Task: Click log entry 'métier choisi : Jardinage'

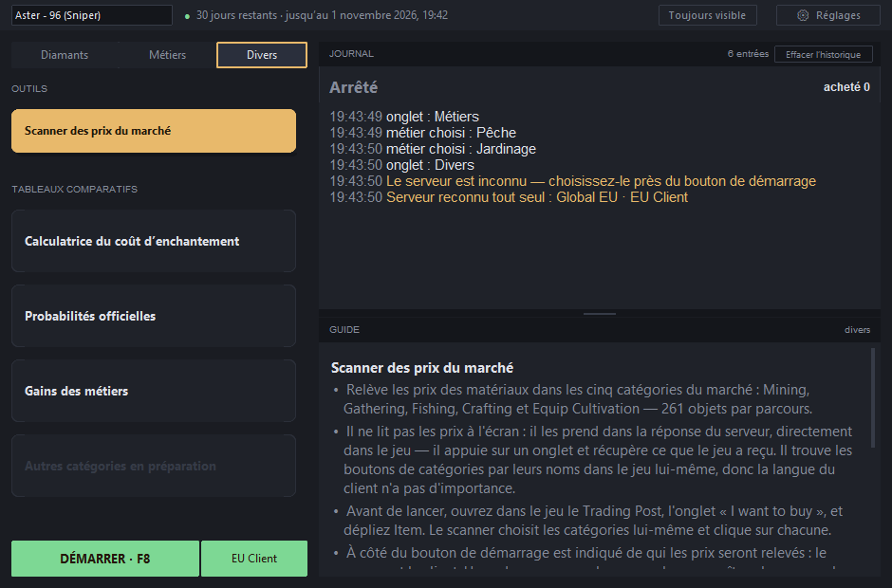Action: click(x=433, y=149)
